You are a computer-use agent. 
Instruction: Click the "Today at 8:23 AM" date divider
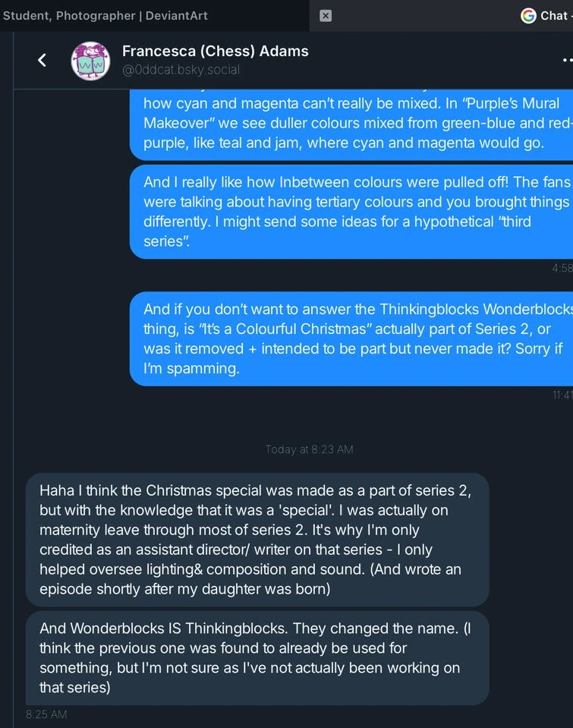point(309,449)
